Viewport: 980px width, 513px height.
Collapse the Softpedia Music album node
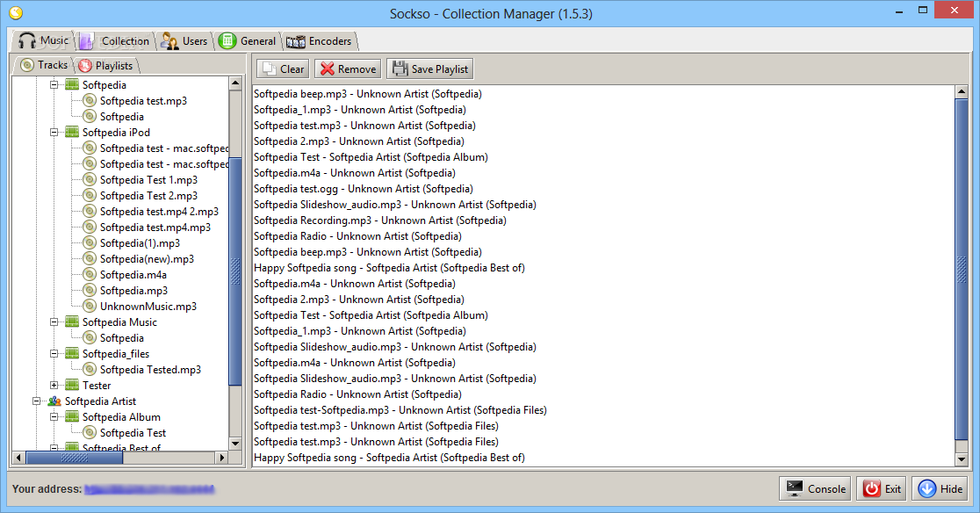click(54, 322)
